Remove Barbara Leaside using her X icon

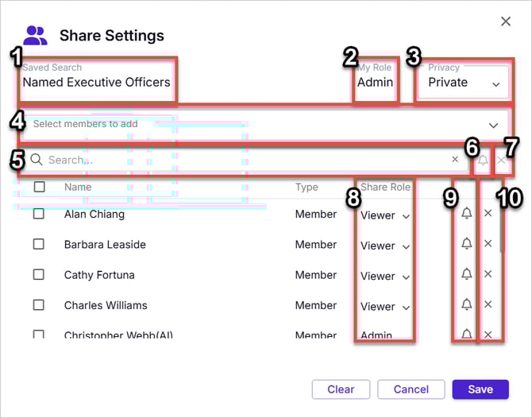point(488,243)
